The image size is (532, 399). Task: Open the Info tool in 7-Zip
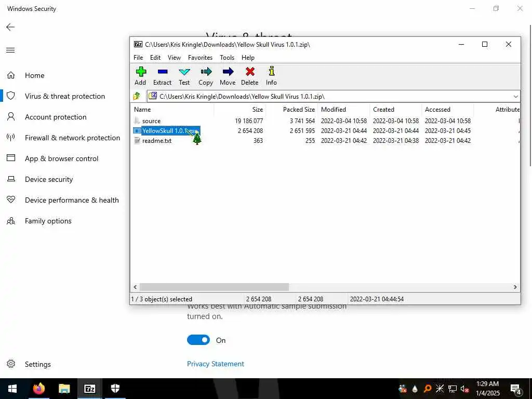(x=271, y=71)
